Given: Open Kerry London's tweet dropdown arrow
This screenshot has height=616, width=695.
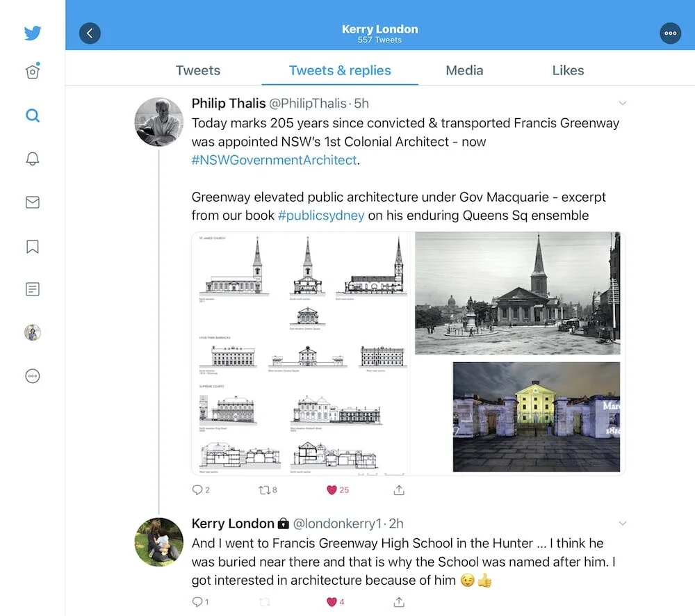Looking at the screenshot, I should click(622, 524).
